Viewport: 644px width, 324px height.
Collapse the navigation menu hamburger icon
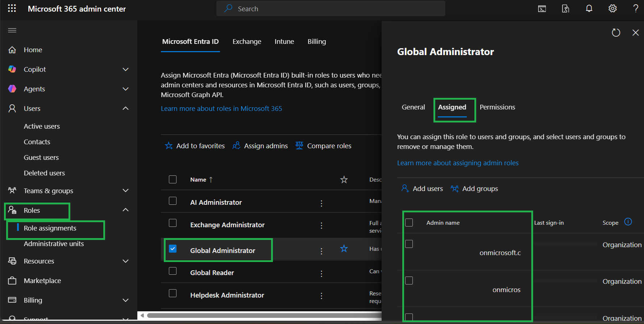[12, 30]
